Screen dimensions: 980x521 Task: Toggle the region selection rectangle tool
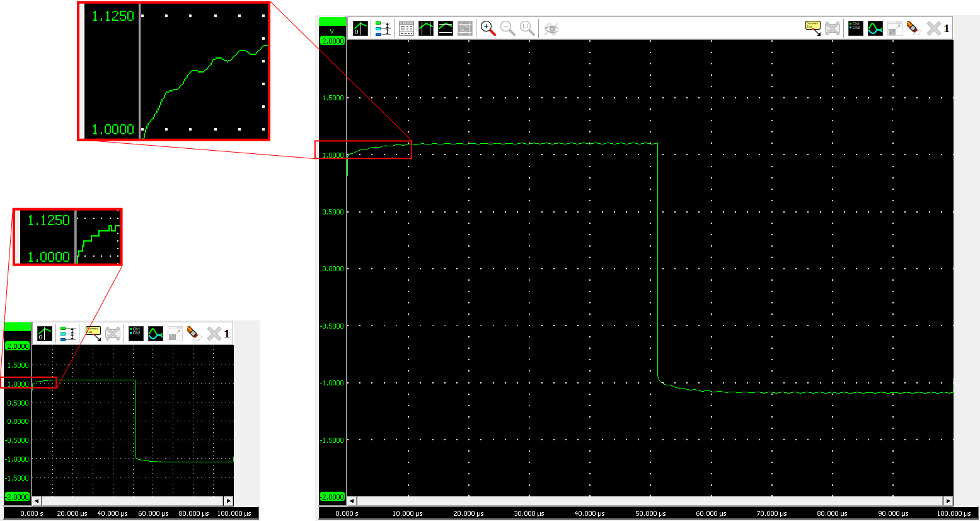click(x=464, y=28)
